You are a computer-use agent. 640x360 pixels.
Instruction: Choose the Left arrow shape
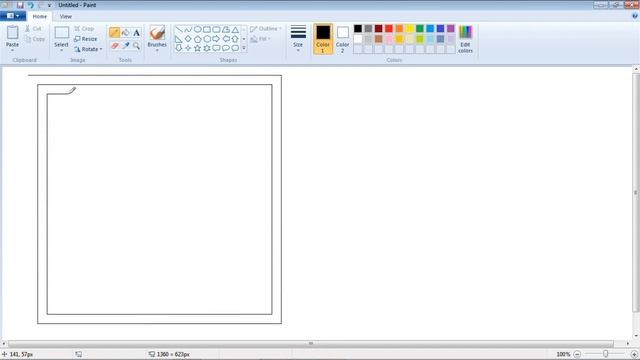tap(226, 39)
